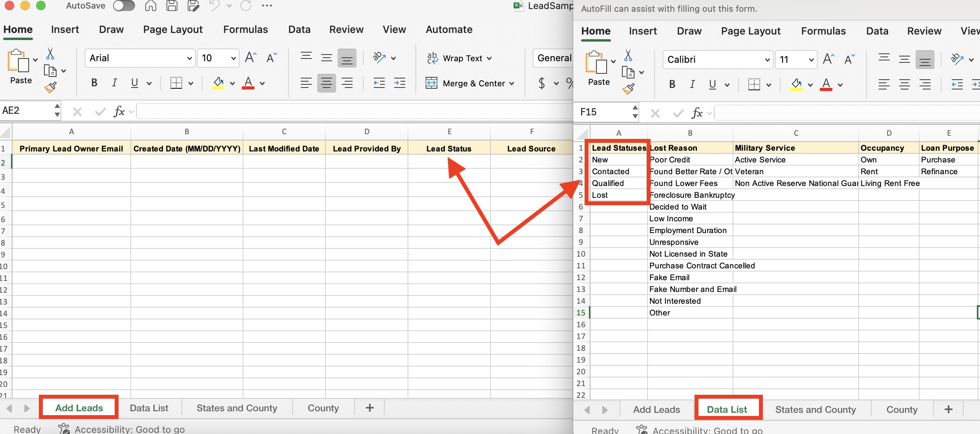Switch to States and County sheet in left window
980x434 pixels.
pos(237,408)
